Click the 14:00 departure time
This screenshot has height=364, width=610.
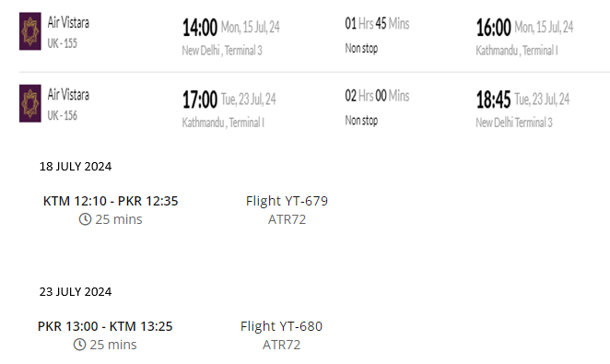pos(200,28)
